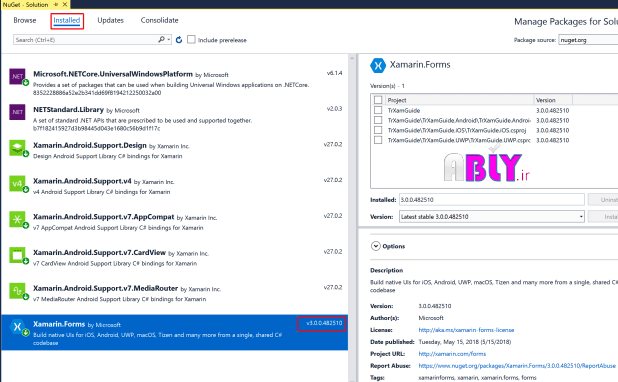Click the refresh packages icon
This screenshot has height=382, width=618.
click(x=179, y=40)
